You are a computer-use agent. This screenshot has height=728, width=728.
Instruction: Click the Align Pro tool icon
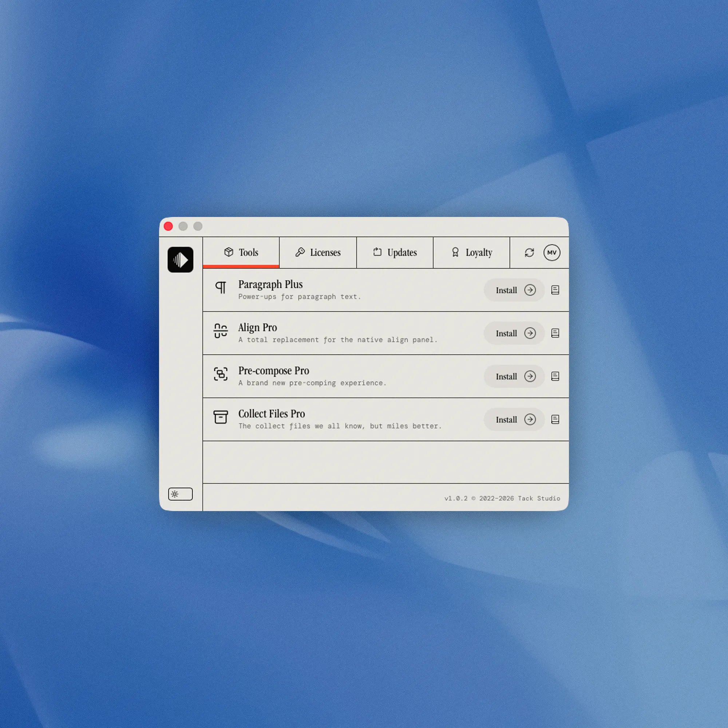click(x=221, y=331)
